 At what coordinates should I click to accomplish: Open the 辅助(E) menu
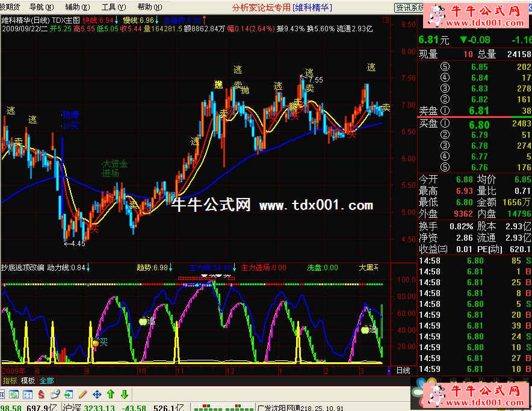(78, 7)
